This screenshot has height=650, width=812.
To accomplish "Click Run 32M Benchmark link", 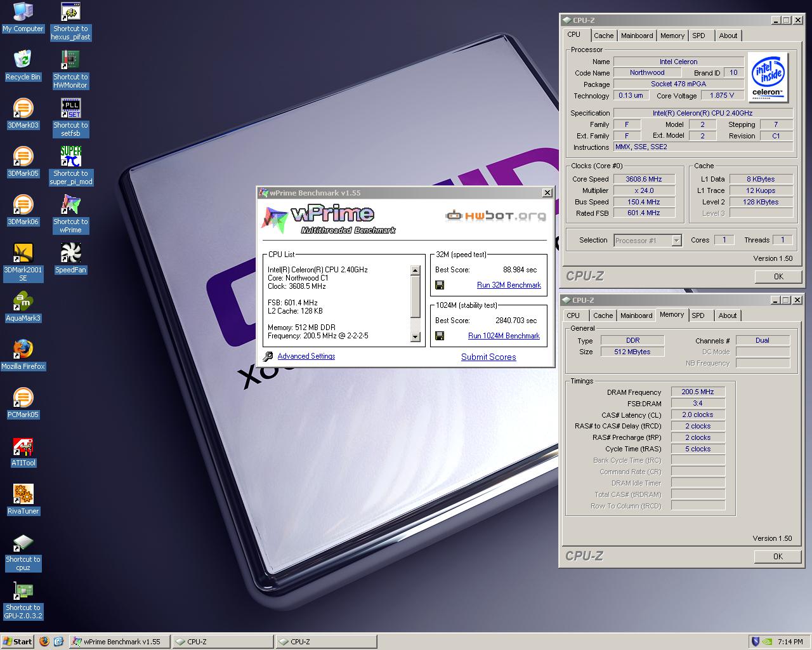I will point(509,285).
